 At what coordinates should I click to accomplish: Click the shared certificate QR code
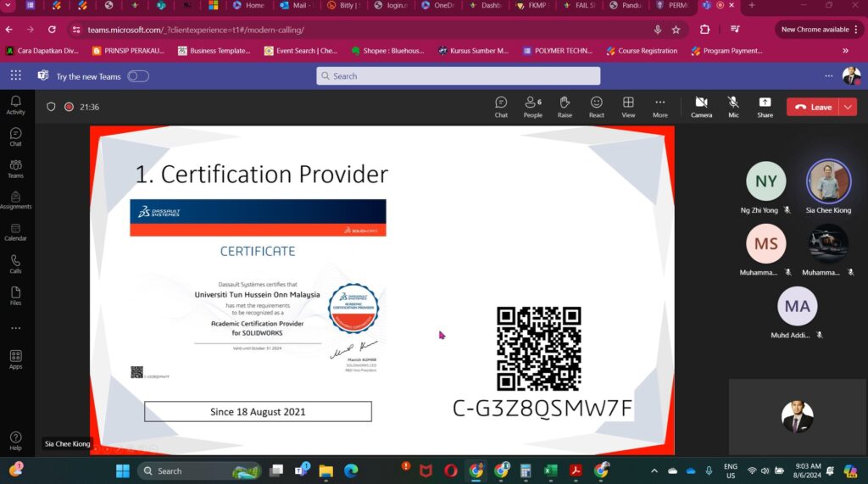538,348
